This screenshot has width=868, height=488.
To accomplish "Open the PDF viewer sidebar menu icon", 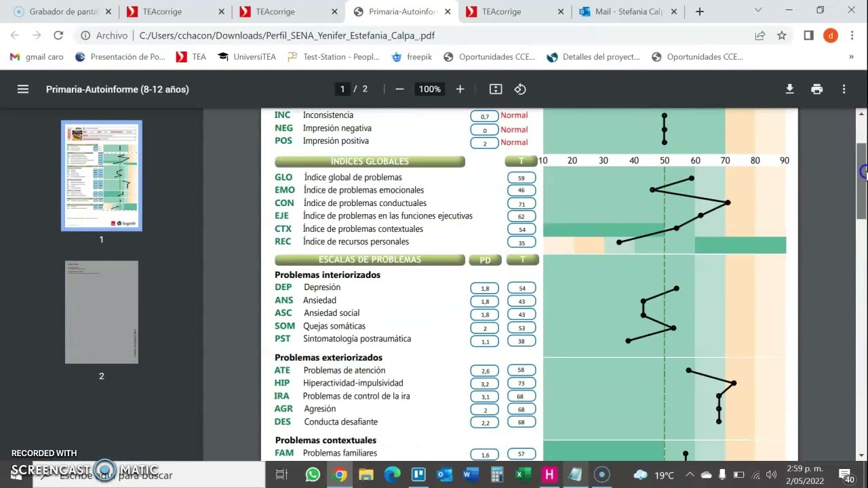I will tap(23, 89).
